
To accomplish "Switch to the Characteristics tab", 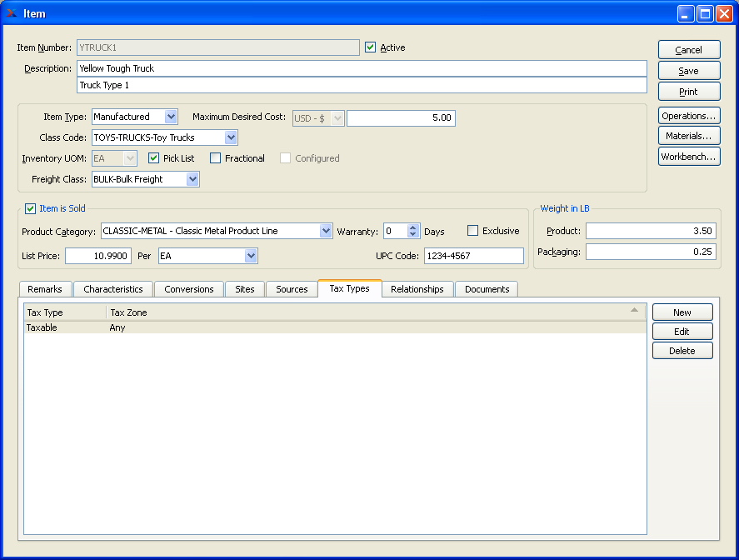I will click(x=113, y=289).
